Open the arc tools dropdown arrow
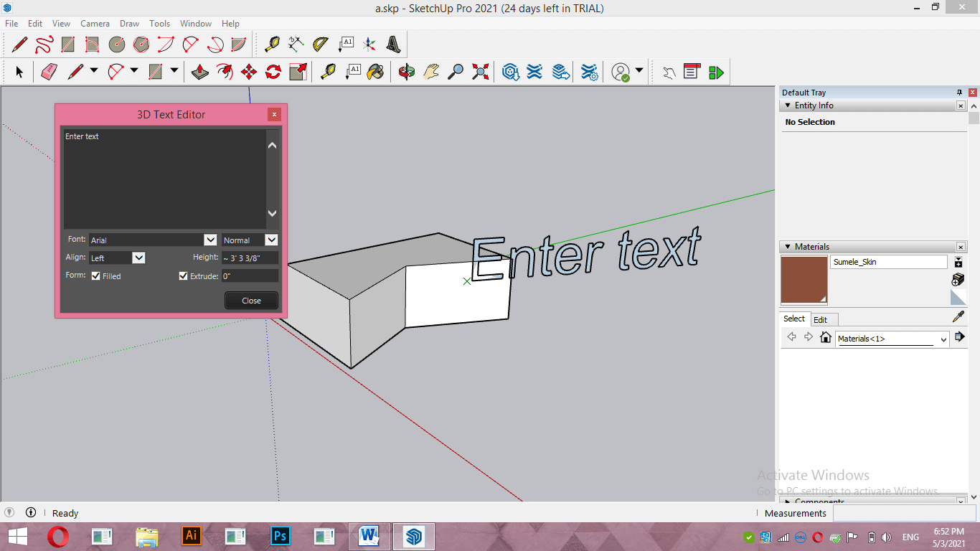The width and height of the screenshot is (980, 551). [134, 71]
